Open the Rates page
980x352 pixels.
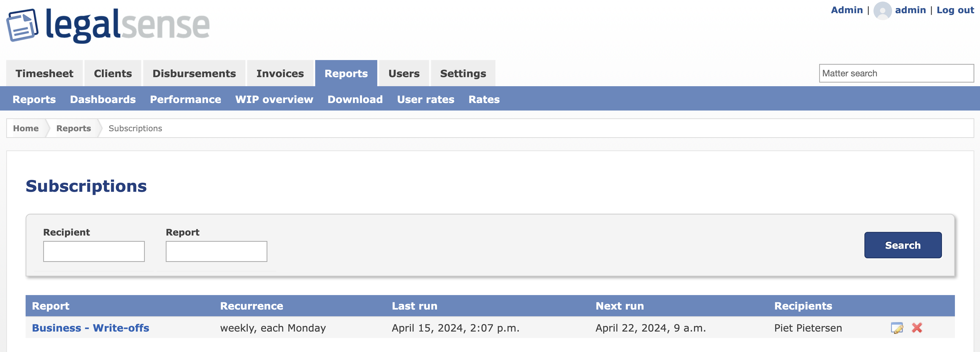click(484, 99)
